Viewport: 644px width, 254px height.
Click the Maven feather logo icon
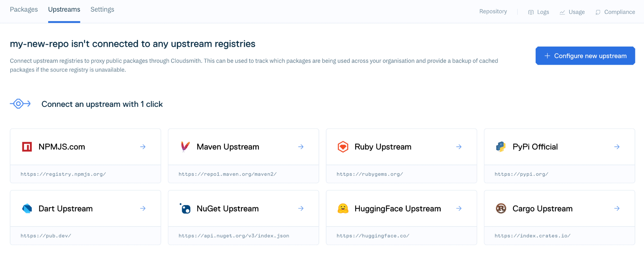[184, 147]
